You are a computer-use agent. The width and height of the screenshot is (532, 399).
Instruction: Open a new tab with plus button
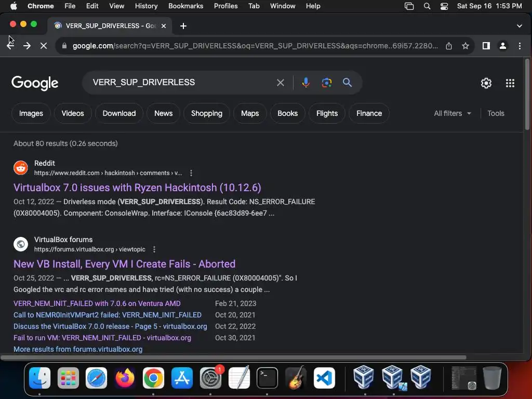[x=183, y=26]
